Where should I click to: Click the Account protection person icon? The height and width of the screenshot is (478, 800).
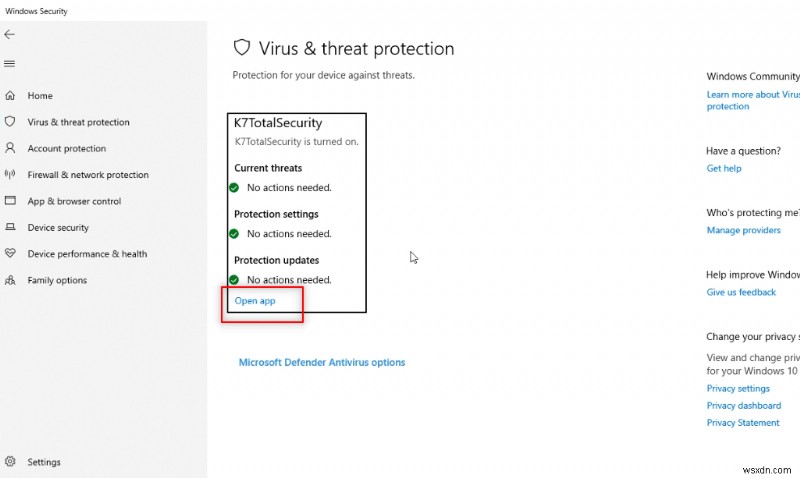[10, 148]
